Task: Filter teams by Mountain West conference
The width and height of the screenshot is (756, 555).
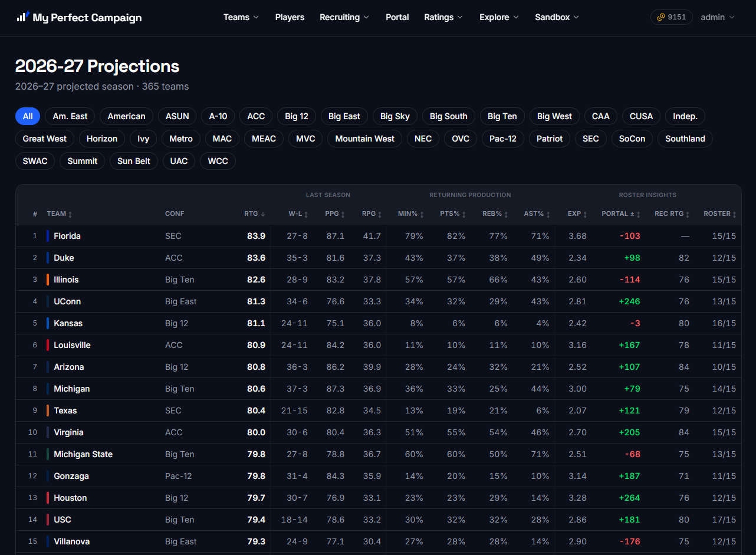Action: click(x=365, y=139)
